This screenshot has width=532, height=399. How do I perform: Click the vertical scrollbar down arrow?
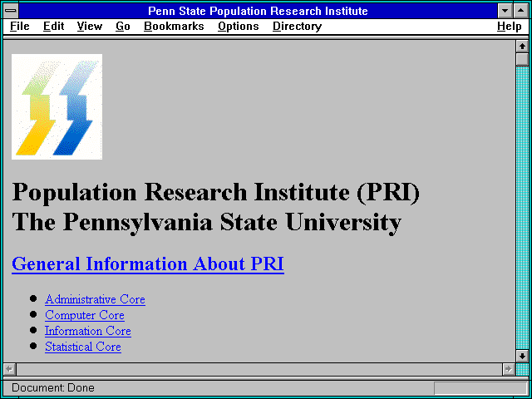coord(522,357)
